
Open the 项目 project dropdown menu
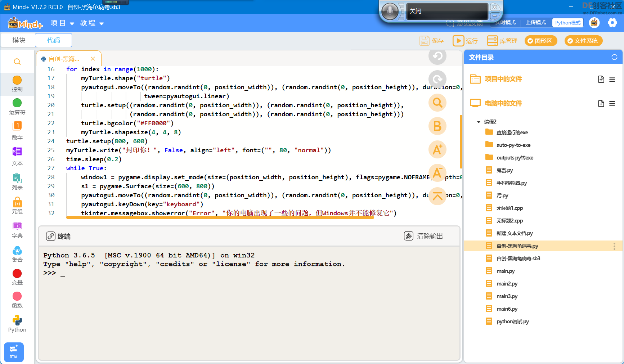[x=62, y=23]
